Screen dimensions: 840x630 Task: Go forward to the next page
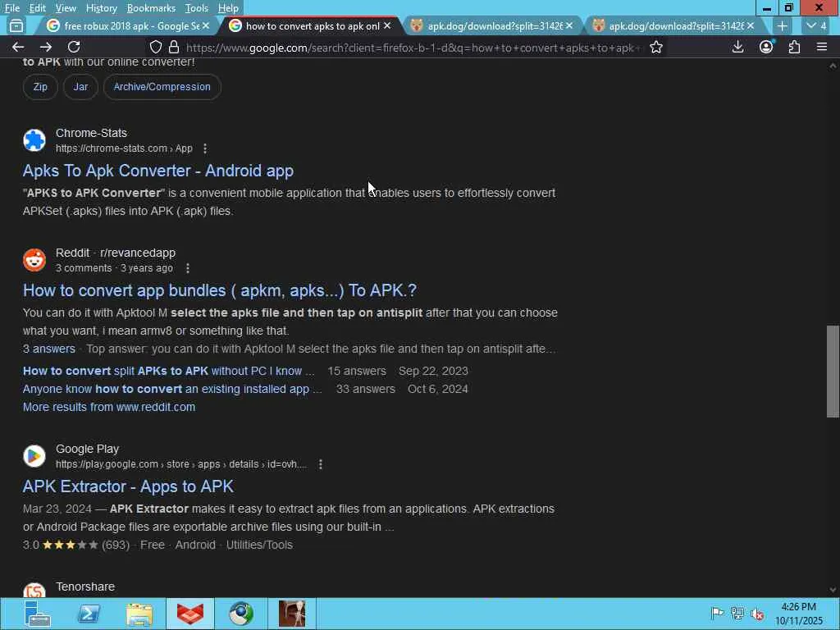[x=46, y=47]
